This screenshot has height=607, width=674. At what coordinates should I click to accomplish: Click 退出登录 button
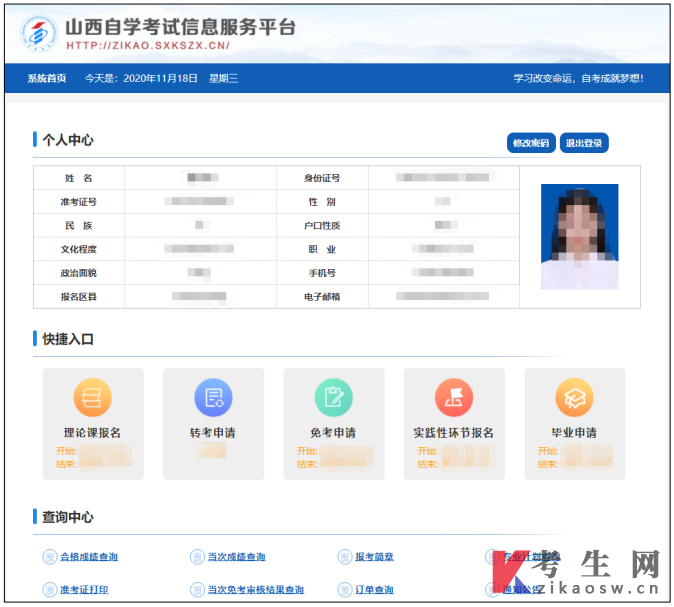[584, 143]
